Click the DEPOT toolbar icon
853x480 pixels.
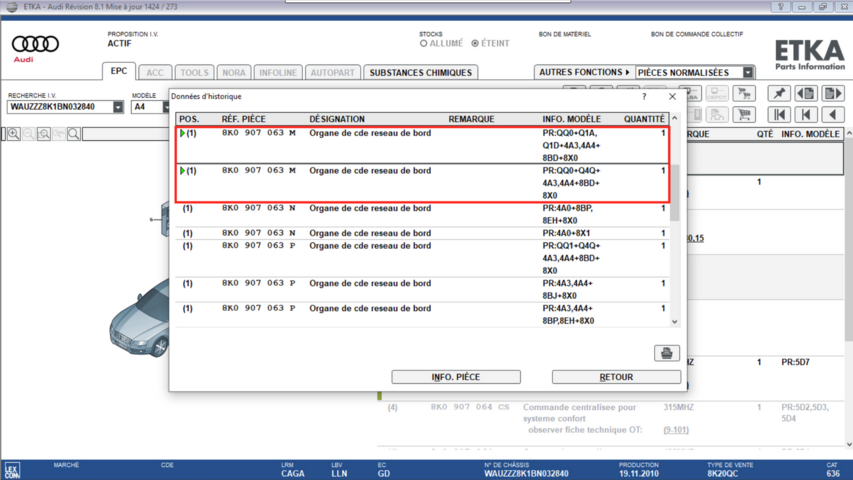[716, 94]
